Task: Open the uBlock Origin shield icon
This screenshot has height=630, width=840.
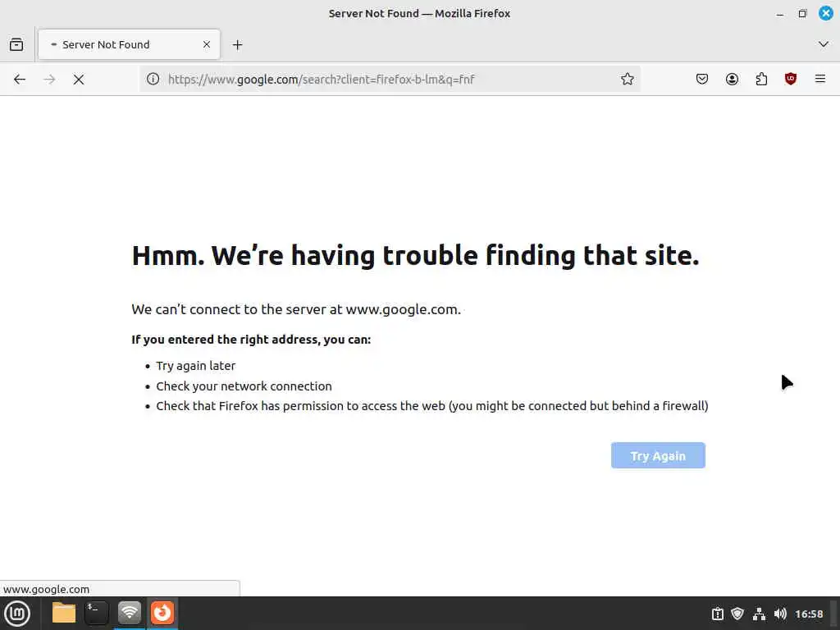Action: pyautogui.click(x=791, y=80)
